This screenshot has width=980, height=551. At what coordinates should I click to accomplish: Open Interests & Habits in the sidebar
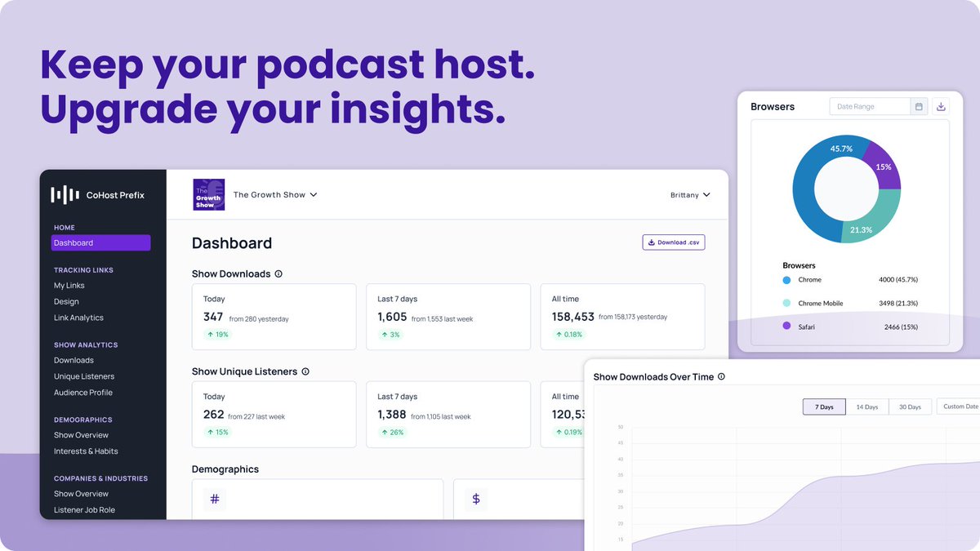[86, 451]
